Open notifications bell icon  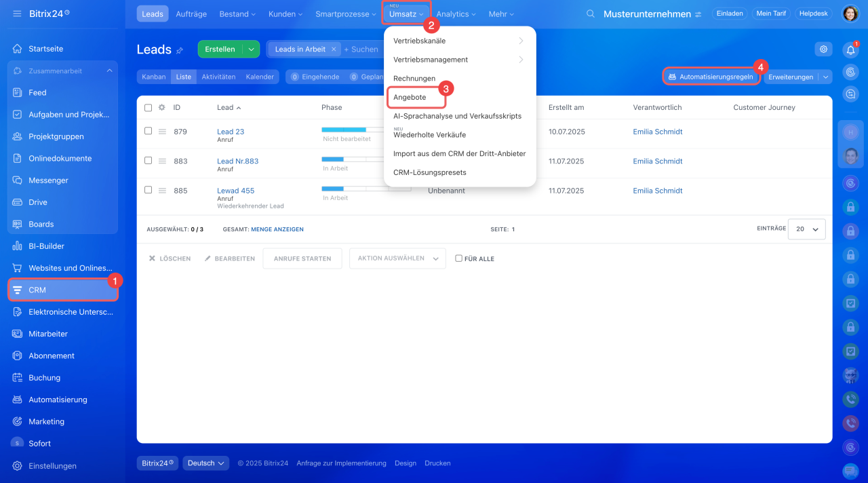[850, 50]
